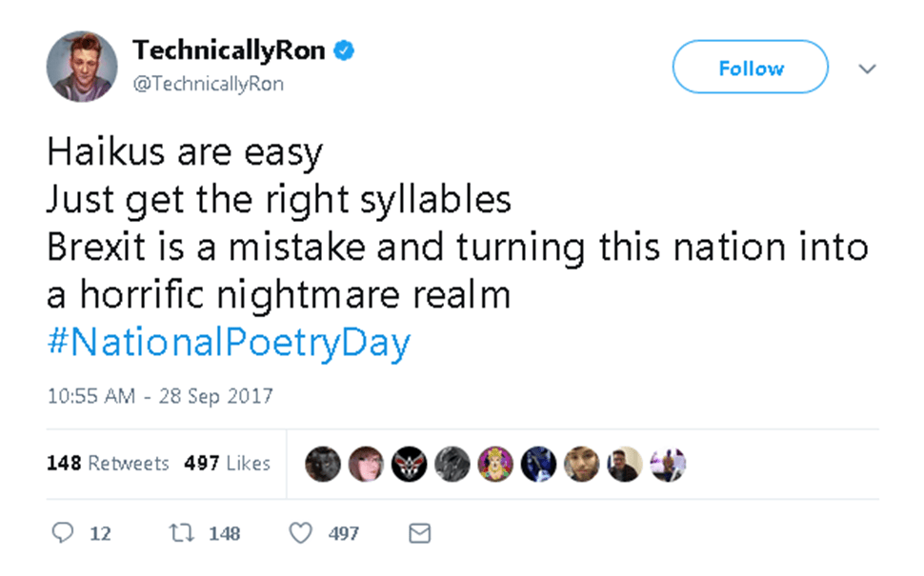Image resolution: width=924 pixels, height=576 pixels.
Task: Click the first liker's avatar
Action: click(323, 465)
